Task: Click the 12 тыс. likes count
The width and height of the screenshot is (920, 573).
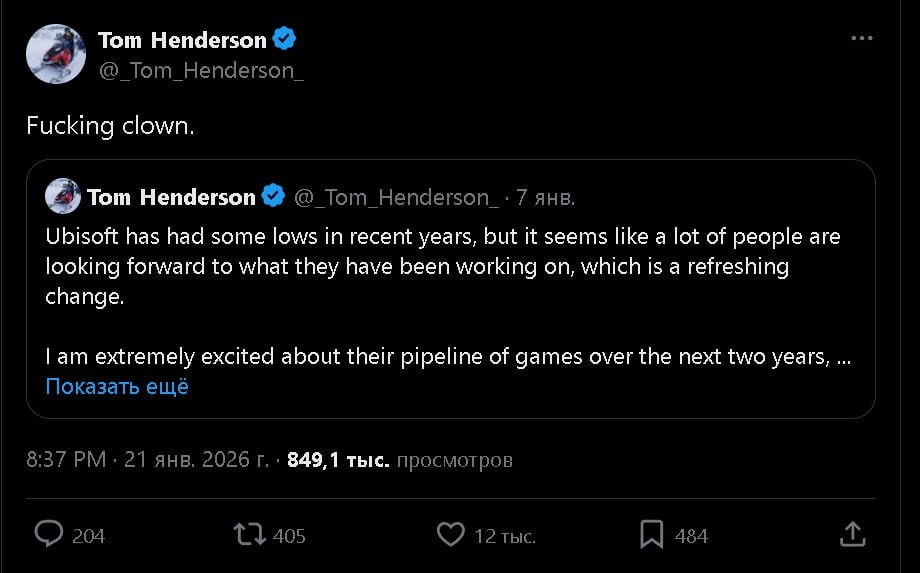Action: coord(505,536)
